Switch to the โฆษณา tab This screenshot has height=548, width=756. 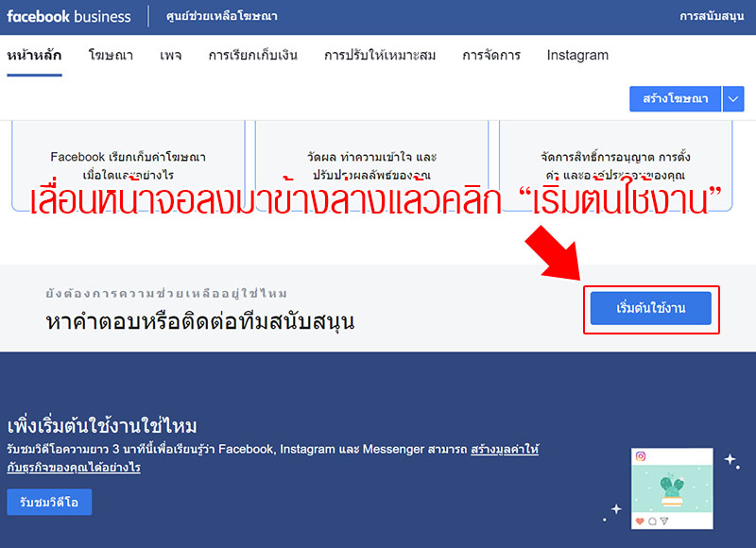111,56
